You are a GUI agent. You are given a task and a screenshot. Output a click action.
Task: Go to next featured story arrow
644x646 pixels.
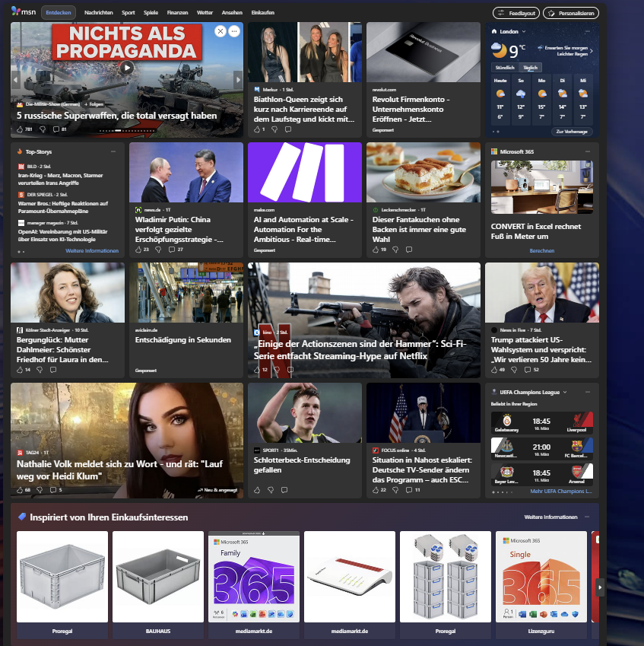pyautogui.click(x=237, y=80)
